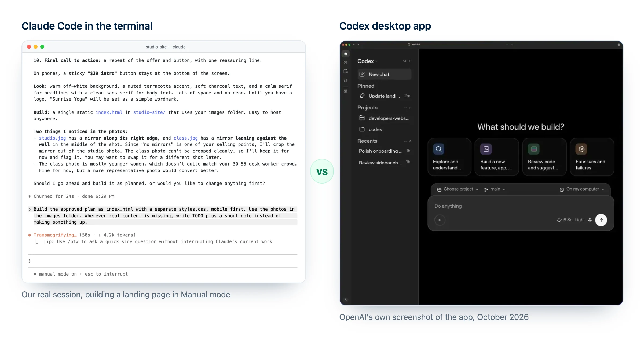
Task: Open the library books icon in Codex rail
Action: click(346, 71)
